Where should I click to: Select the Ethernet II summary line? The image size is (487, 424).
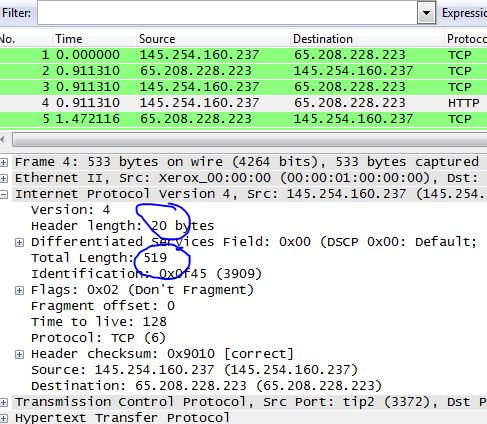[x=250, y=178]
